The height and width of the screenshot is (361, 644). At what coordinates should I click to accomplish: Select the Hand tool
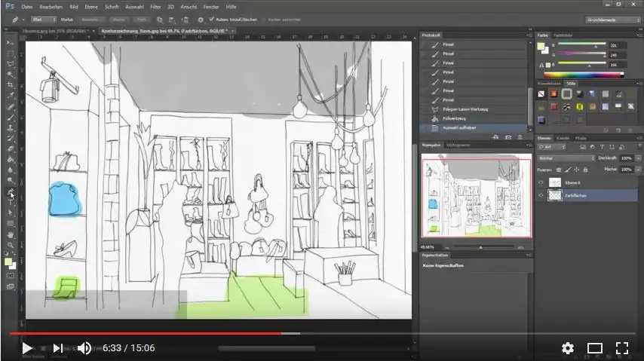pyautogui.click(x=11, y=234)
